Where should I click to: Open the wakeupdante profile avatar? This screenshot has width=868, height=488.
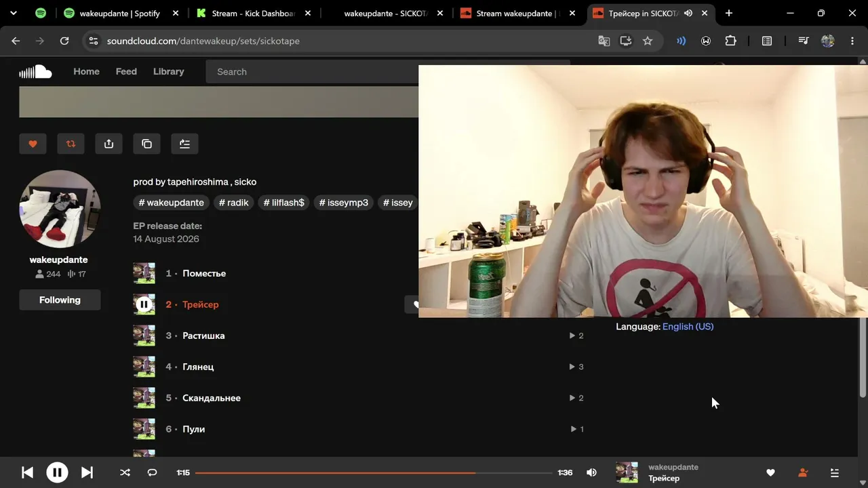click(x=60, y=209)
